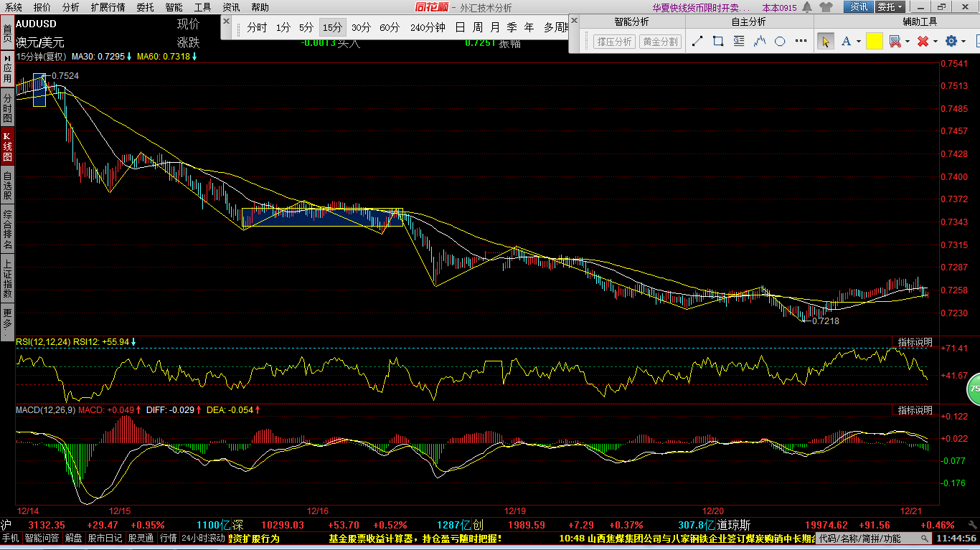Click 解盘 in bottom bar
This screenshot has width=980, height=550.
[x=74, y=538]
